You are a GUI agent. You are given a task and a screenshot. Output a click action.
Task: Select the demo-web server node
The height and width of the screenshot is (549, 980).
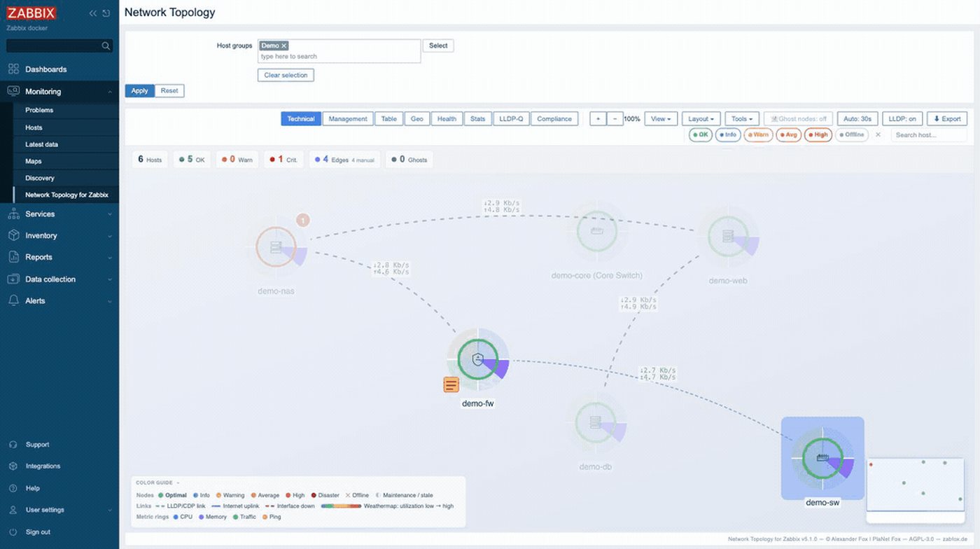click(728, 236)
